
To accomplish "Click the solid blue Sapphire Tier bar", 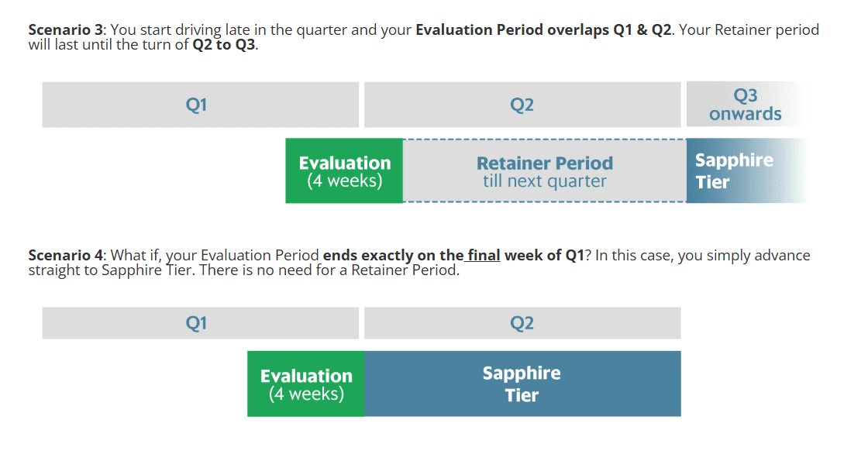I will 522,384.
